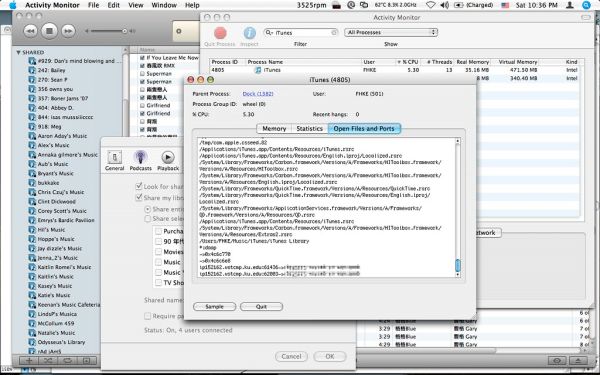Check the Movies playlist checkbox
This screenshot has width=600, height=375.
click(158, 252)
